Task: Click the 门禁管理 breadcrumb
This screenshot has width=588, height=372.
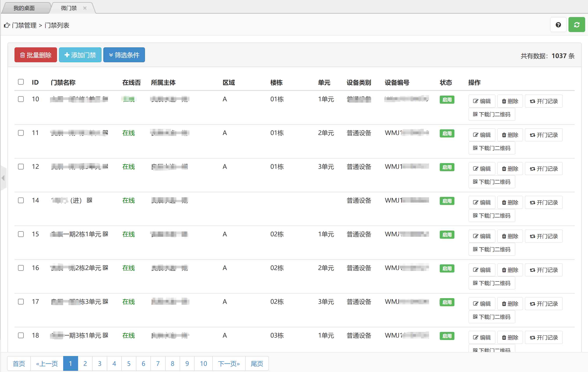Action: point(24,25)
